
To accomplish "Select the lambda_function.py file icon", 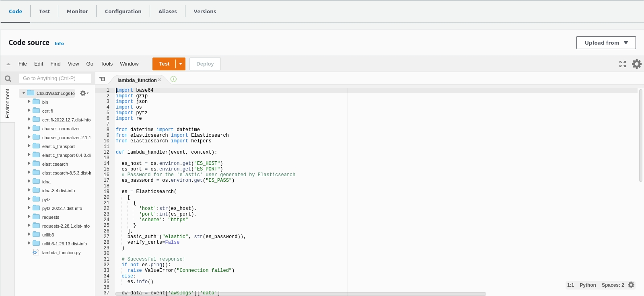I will [35, 253].
